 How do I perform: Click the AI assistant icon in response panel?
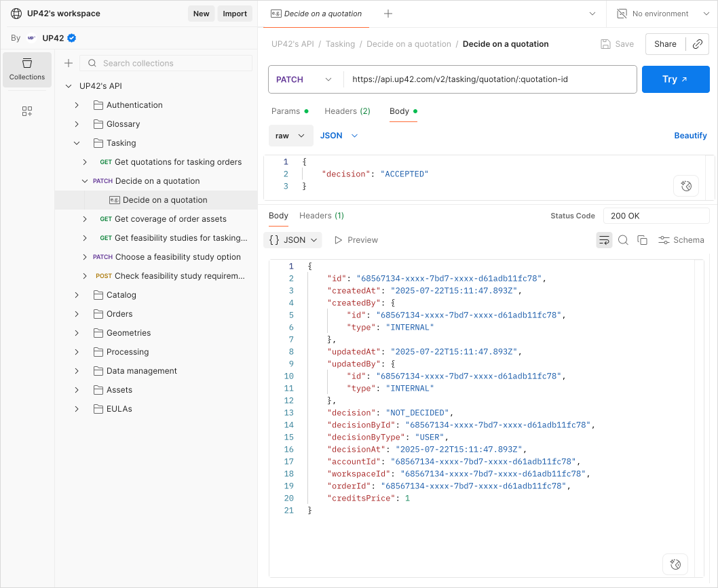click(x=675, y=564)
